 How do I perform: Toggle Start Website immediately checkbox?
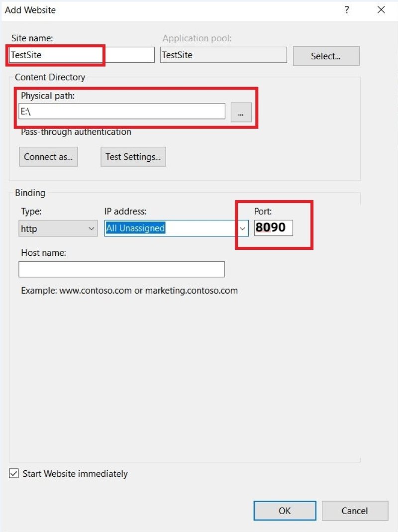coord(14,474)
